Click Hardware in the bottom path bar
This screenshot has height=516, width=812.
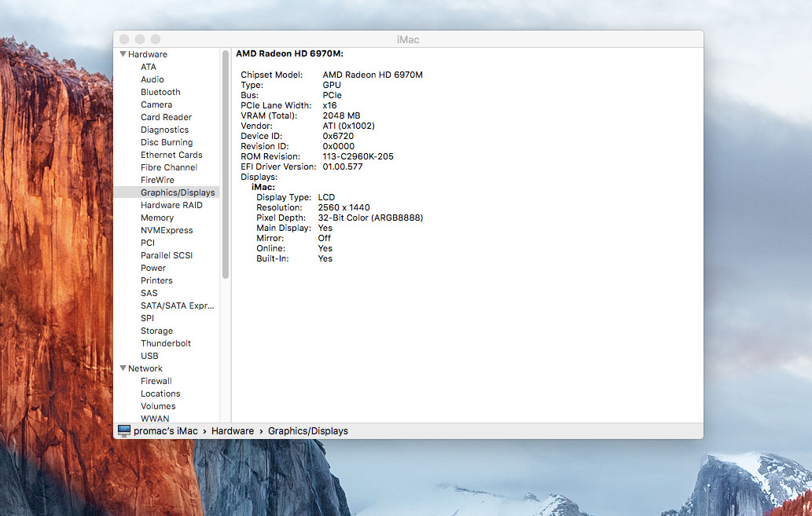click(233, 431)
